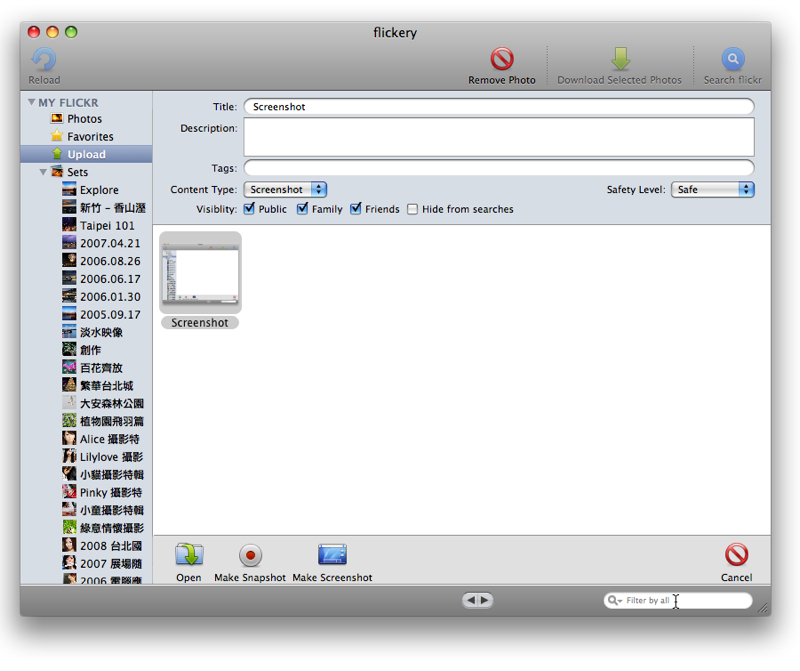Open the Safety Level dropdown
Image resolution: width=800 pixels, height=671 pixels.
point(712,190)
